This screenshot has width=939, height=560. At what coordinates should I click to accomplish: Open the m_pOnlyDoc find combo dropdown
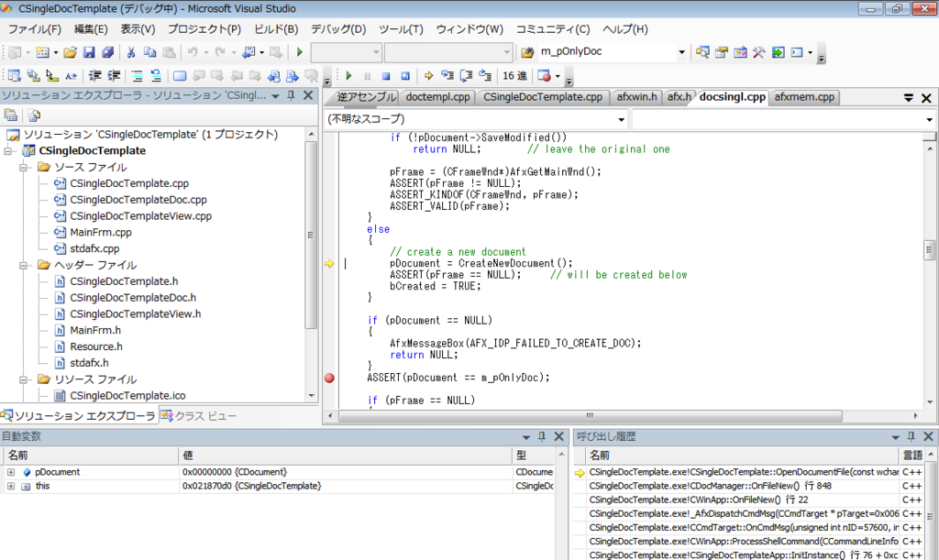pos(681,52)
